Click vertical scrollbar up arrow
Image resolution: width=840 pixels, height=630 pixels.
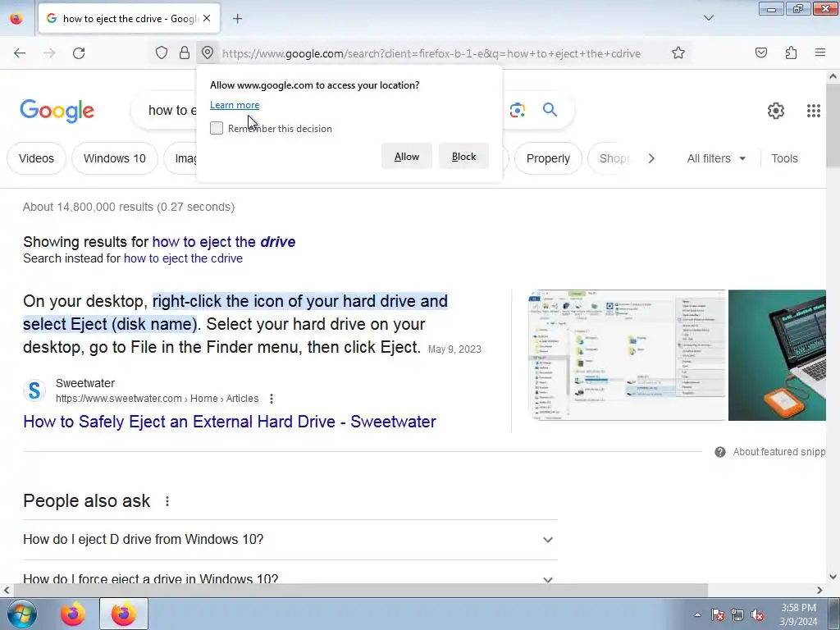point(833,76)
